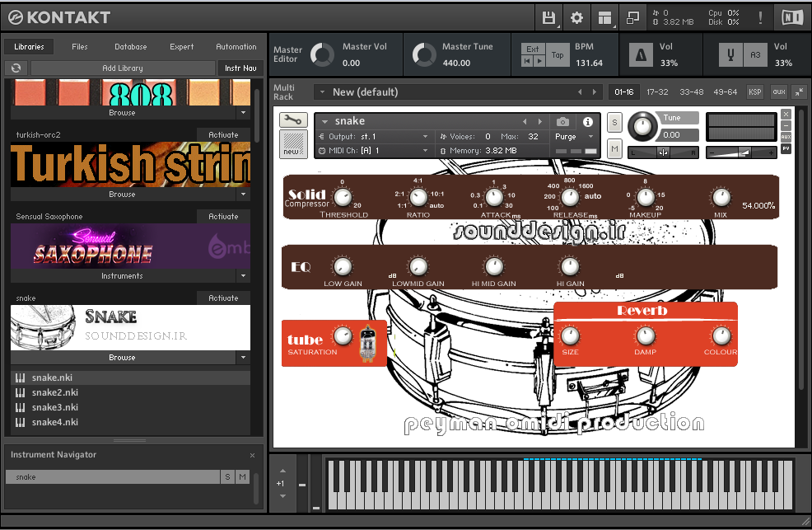812x530 pixels.
Task: Click the tube saturation valve image
Action: (367, 344)
